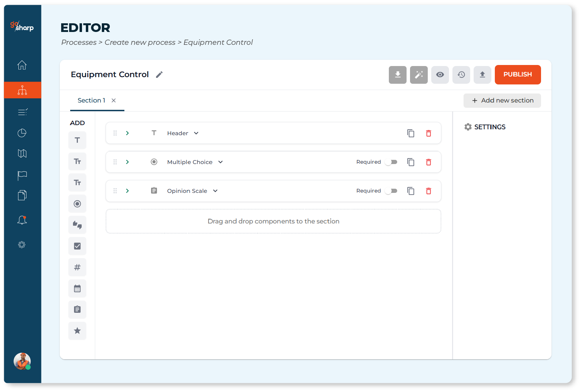Delete the Header component using the trash icon
581x392 pixels.
coord(428,133)
